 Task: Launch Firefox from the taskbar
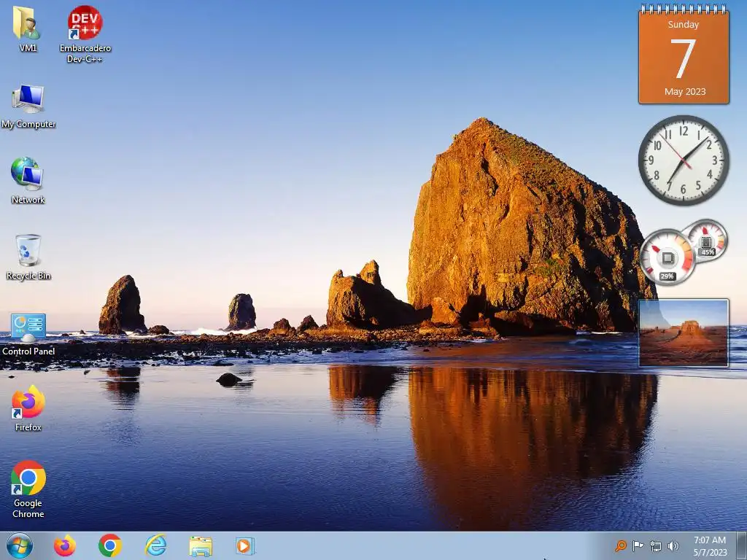click(65, 545)
